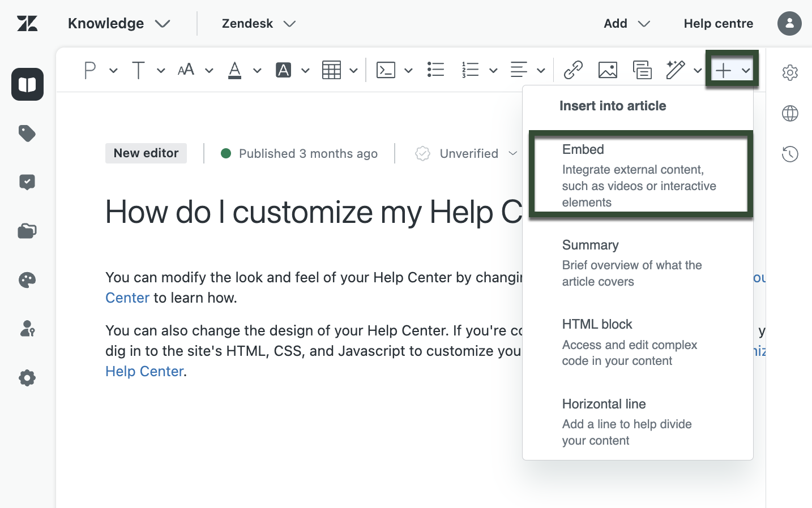This screenshot has height=508, width=812.
Task: Follow the Customizing your Help Center link
Action: 144,371
